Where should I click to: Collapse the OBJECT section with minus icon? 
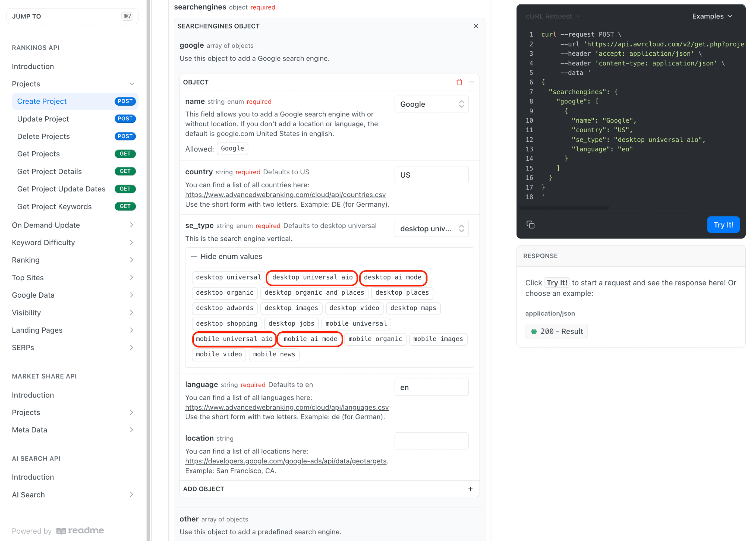click(x=471, y=82)
